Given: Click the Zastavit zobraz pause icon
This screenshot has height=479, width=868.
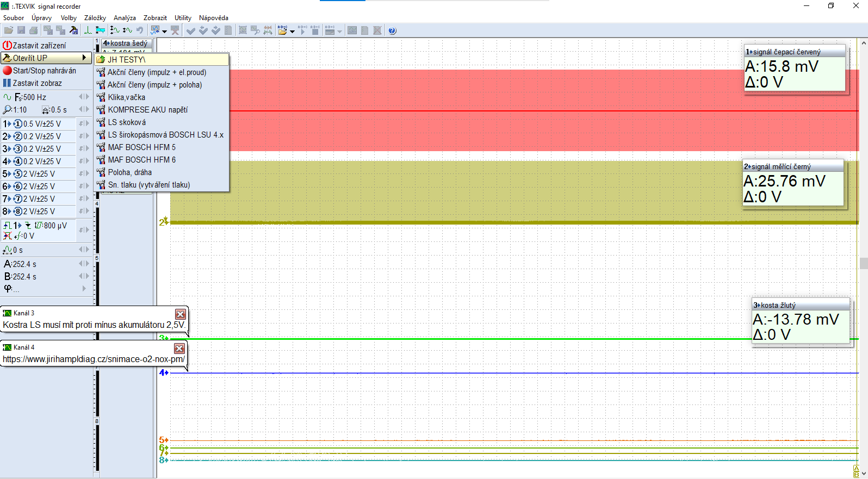Looking at the screenshot, I should pos(7,83).
